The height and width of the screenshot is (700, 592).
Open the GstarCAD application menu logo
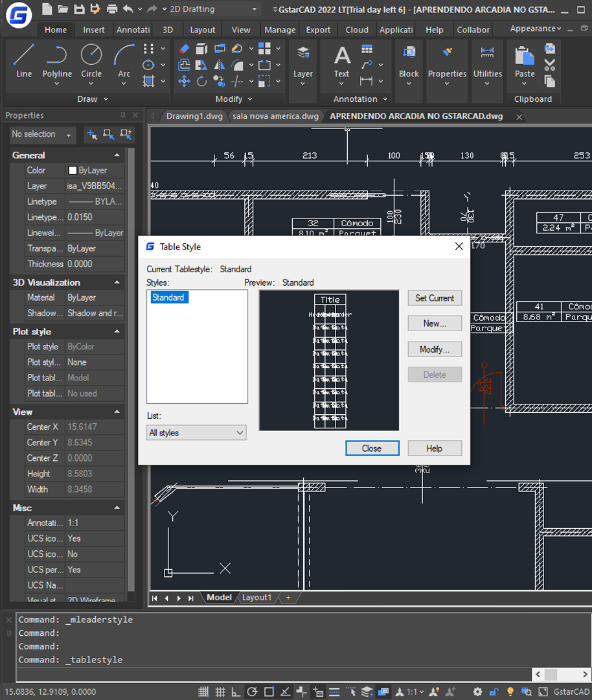(19, 15)
